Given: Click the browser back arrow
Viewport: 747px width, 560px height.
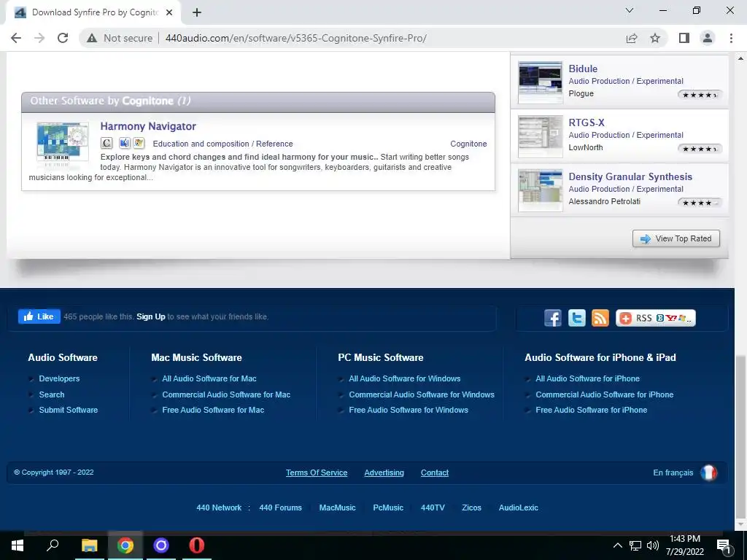Looking at the screenshot, I should pyautogui.click(x=16, y=38).
